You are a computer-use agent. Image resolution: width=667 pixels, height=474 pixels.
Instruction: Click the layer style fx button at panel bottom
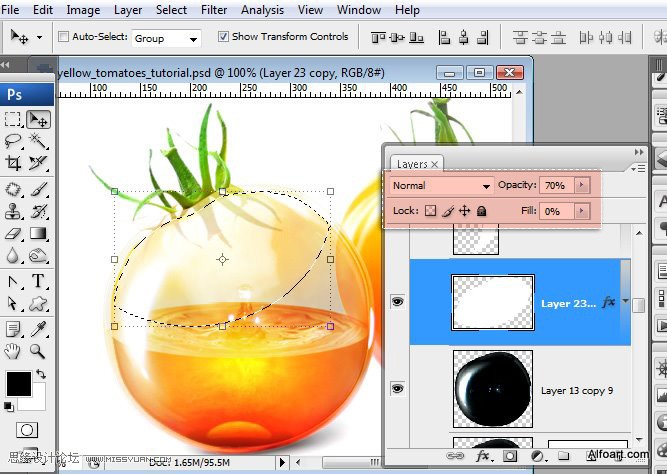tap(482, 455)
